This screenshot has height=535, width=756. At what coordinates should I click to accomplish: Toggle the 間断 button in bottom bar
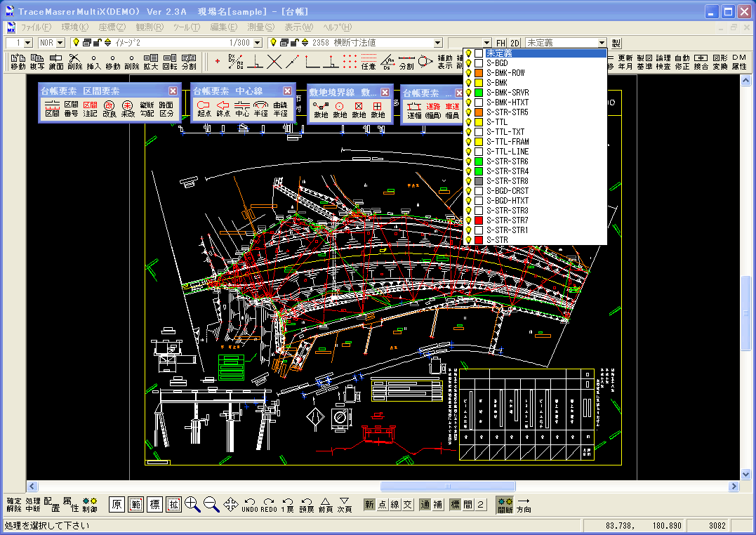(x=505, y=505)
